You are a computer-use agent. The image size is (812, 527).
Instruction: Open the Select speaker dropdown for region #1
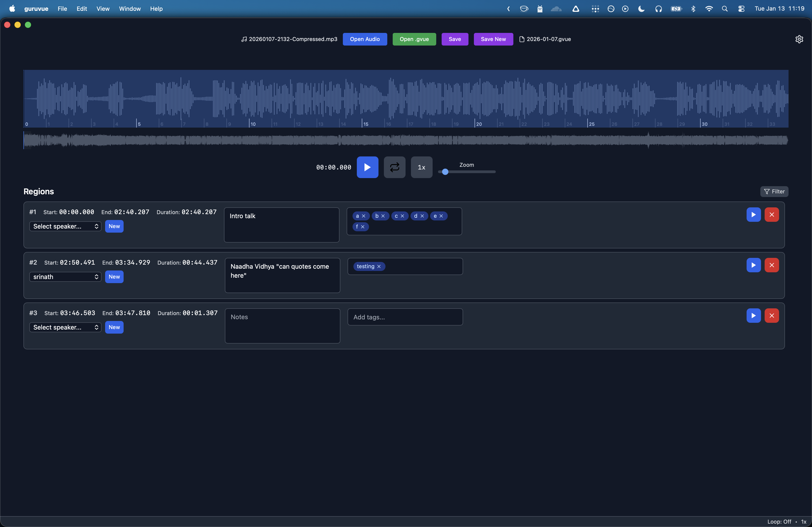coord(65,226)
